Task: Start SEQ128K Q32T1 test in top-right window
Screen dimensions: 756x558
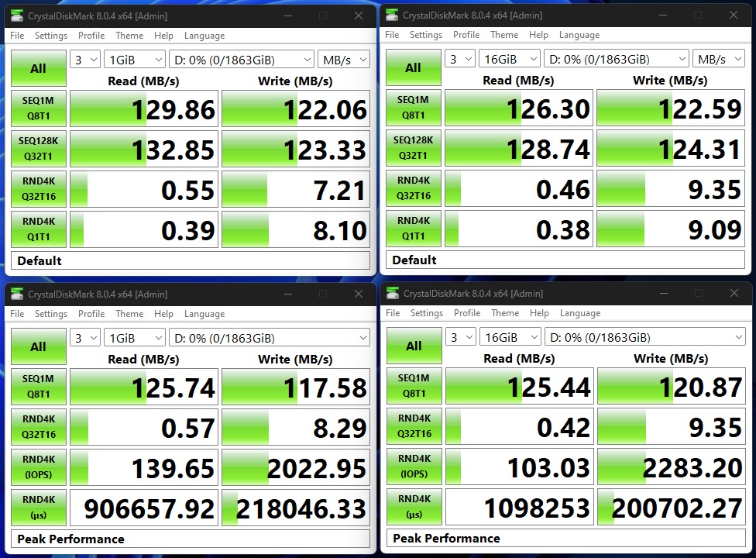Action: pos(413,147)
